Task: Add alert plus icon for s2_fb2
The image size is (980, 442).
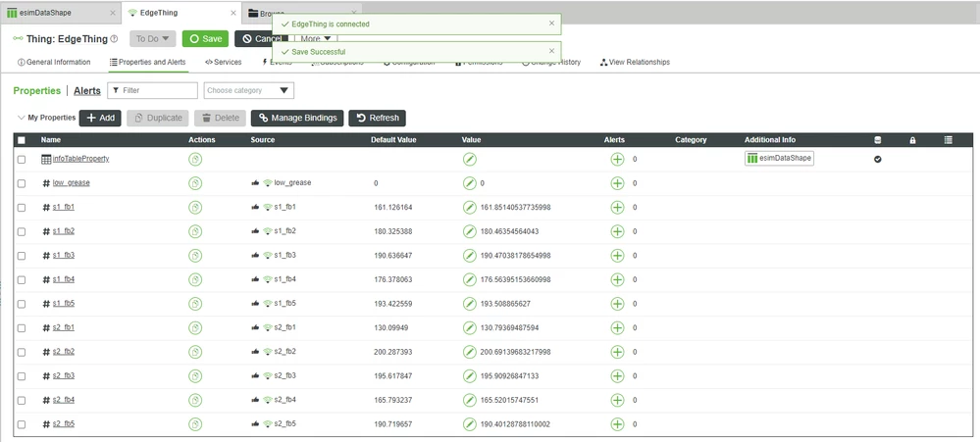Action: [617, 352]
